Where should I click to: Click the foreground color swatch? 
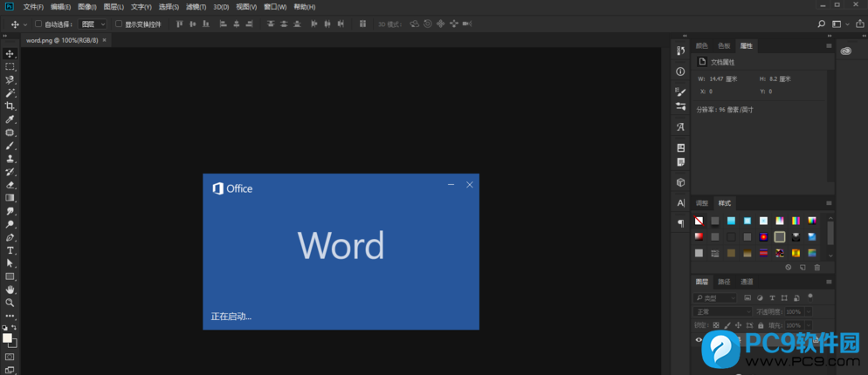click(7, 337)
